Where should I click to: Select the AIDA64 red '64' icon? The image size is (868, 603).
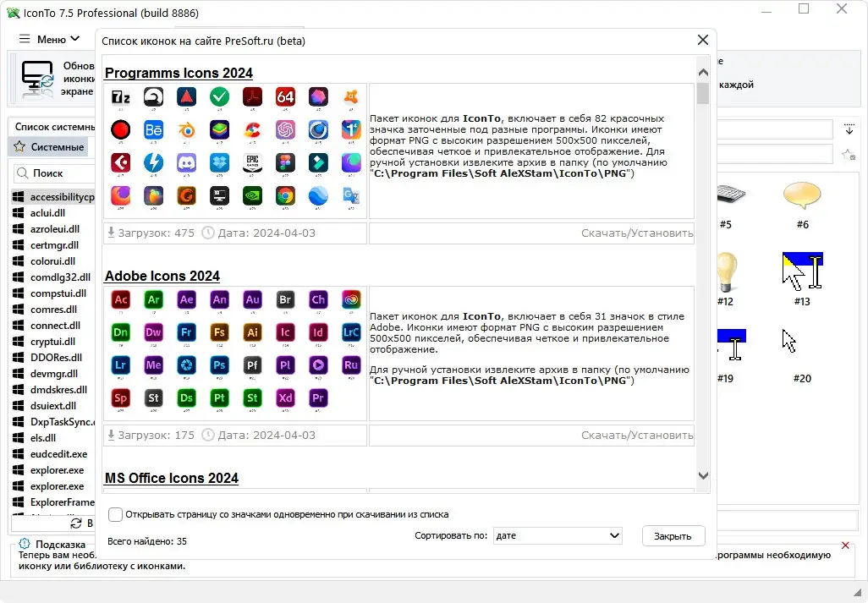285,97
